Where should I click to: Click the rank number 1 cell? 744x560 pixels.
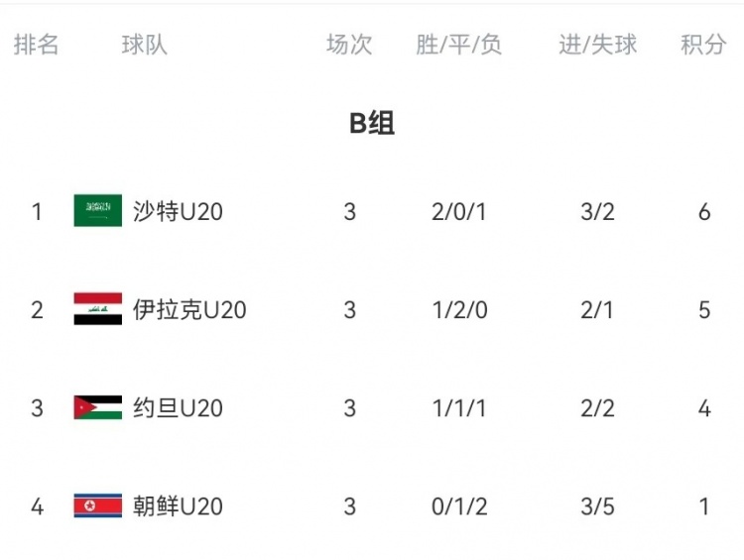pos(38,211)
